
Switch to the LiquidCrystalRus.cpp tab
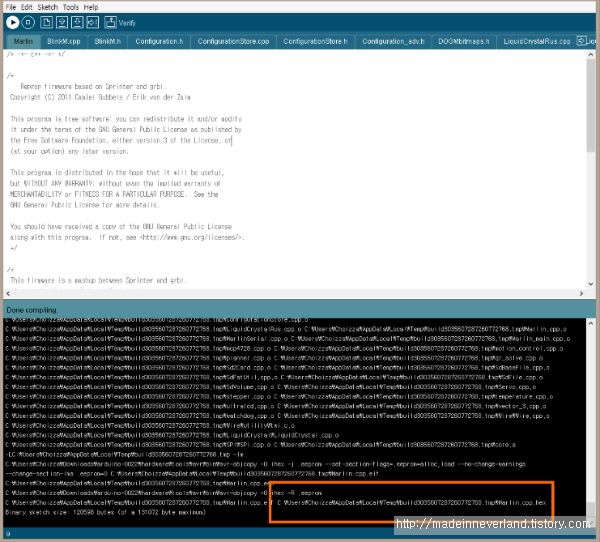tap(536, 41)
